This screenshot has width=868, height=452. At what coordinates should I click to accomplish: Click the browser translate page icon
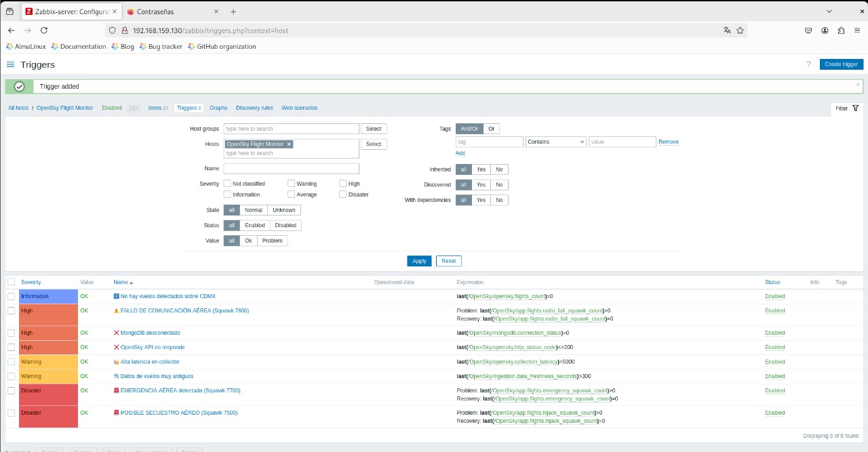727,30
